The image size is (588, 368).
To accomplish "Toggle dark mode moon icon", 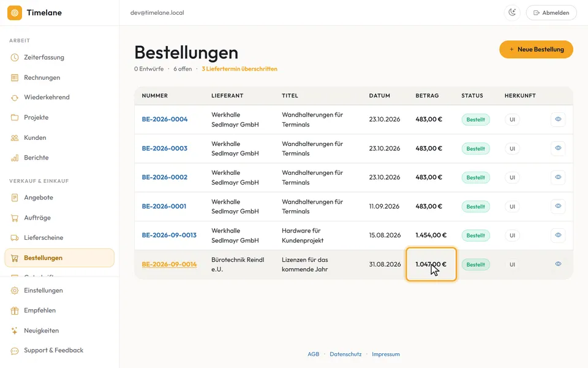I will 512,13.
